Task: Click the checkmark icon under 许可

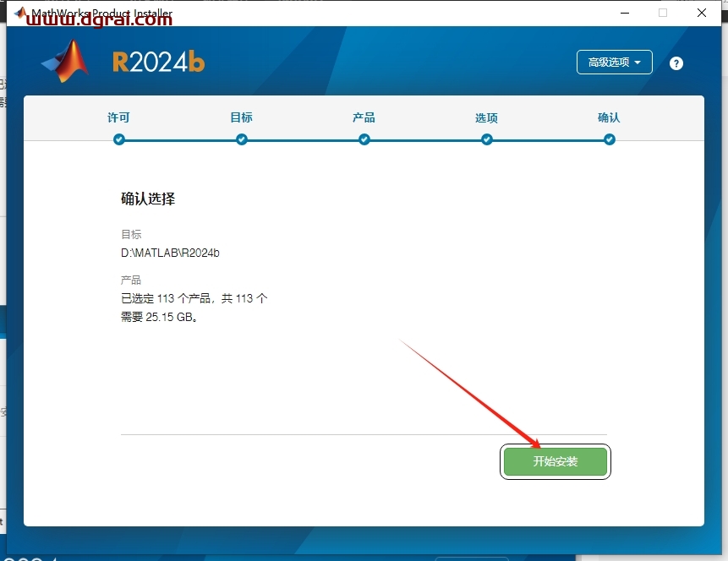Action: [118, 139]
